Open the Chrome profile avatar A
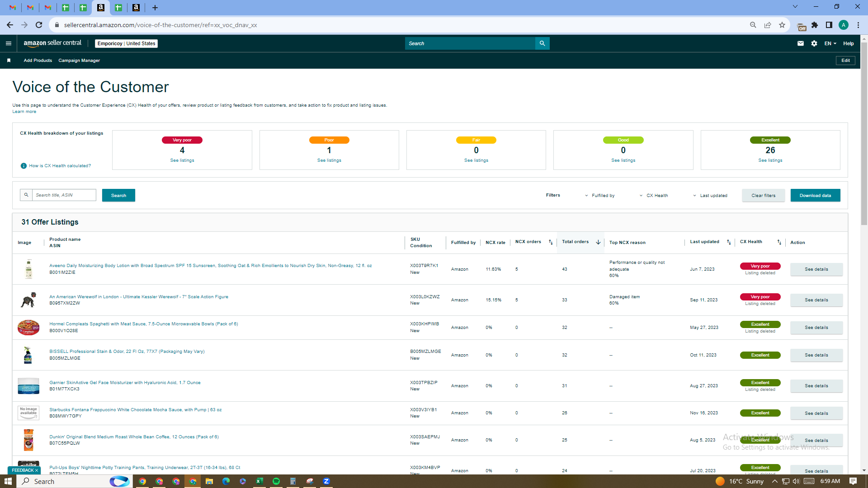The height and width of the screenshot is (488, 868). tap(844, 25)
